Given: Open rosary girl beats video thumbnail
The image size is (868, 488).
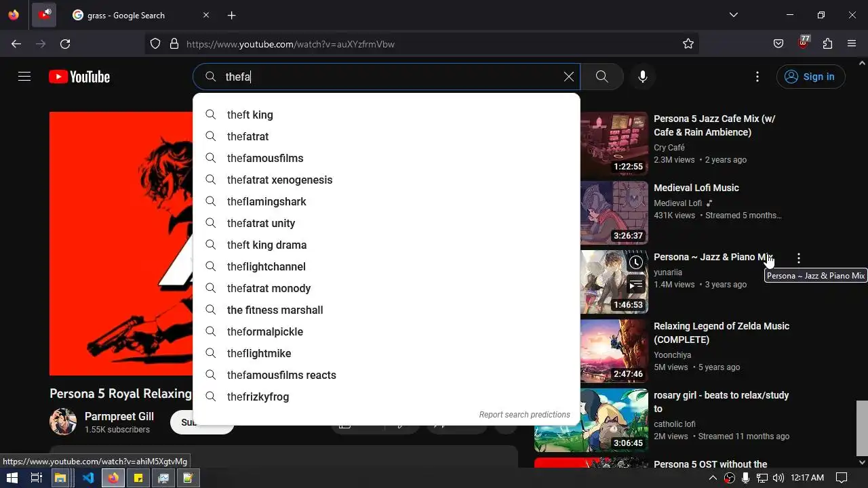Looking at the screenshot, I should pyautogui.click(x=591, y=420).
